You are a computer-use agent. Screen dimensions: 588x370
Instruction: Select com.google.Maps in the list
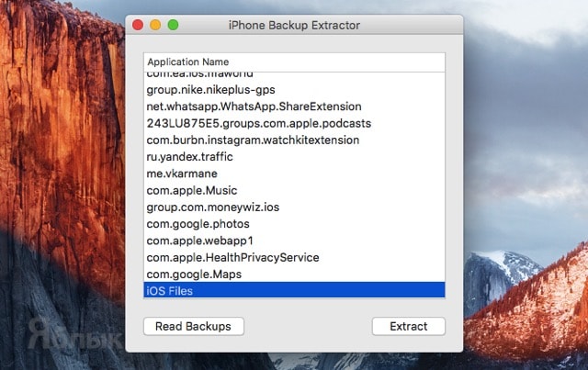click(294, 274)
